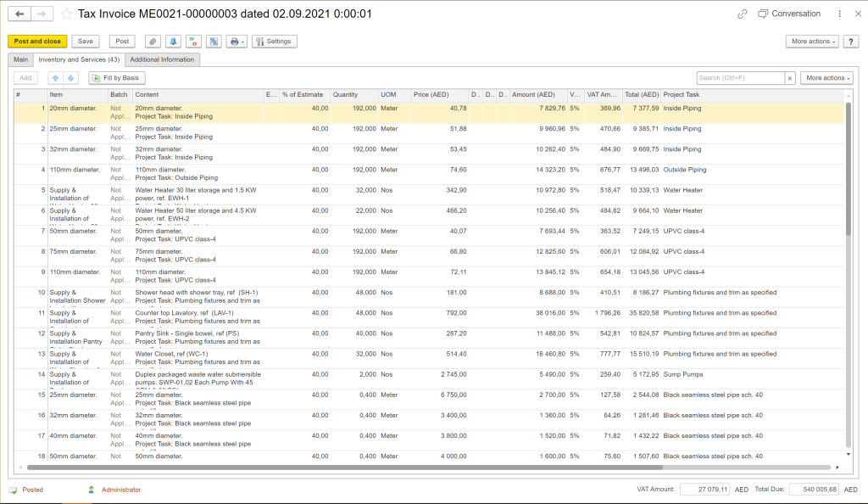Click the VAT Amount field showing 27 079,11
Image resolution: width=868 pixels, height=504 pixels.
point(705,490)
